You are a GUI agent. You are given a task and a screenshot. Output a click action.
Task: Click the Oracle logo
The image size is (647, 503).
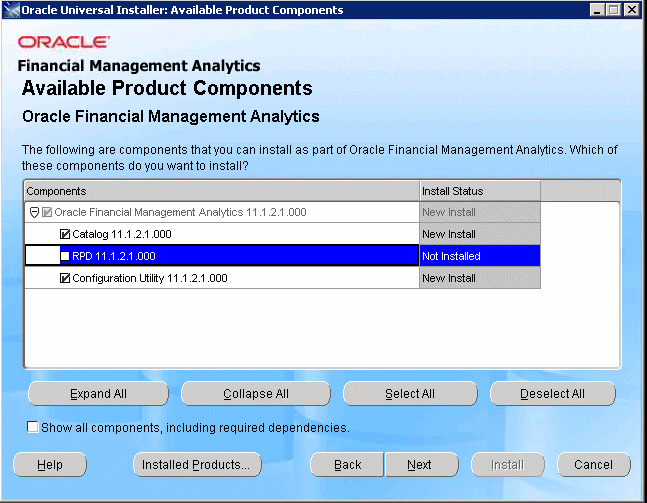[x=64, y=42]
